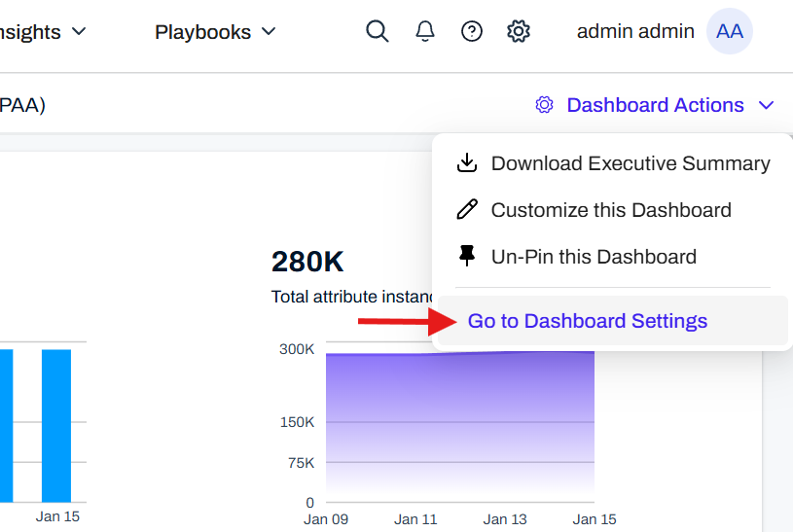Click the admin admin username
The height and width of the screenshot is (532, 793).
[x=634, y=31]
